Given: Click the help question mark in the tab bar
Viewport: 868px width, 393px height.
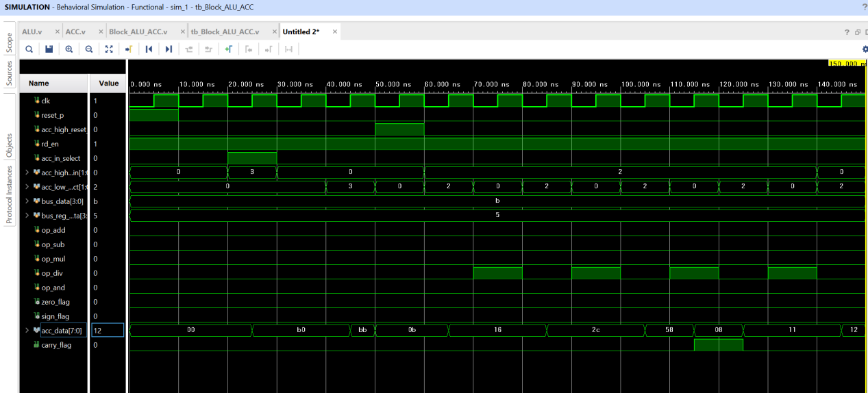Looking at the screenshot, I should pos(847,31).
